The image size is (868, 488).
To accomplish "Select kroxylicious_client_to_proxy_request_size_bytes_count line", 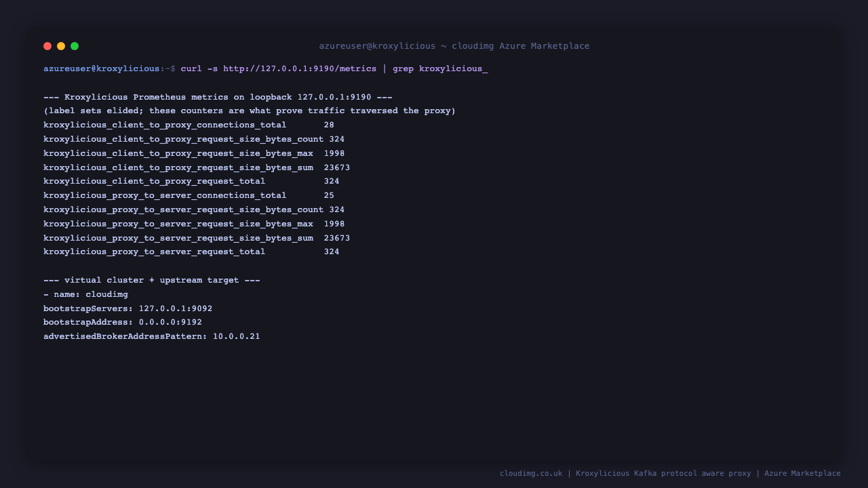I will tap(194, 139).
